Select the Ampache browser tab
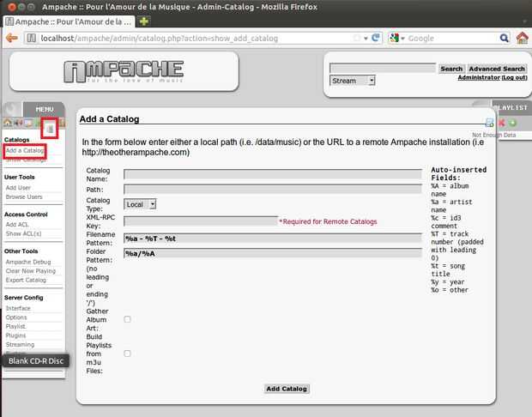The height and width of the screenshot is (417, 532). (x=69, y=21)
